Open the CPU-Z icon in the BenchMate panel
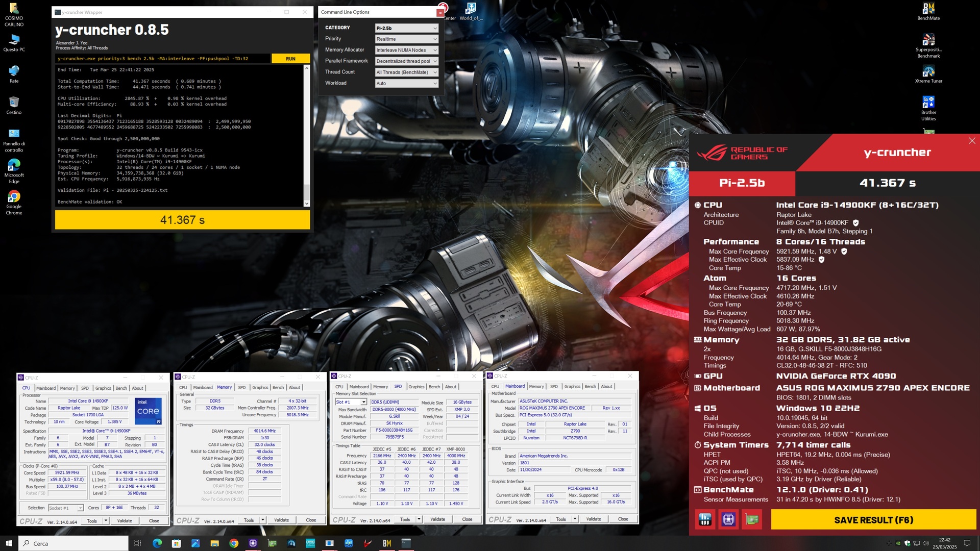This screenshot has width=980, height=551. 728,520
